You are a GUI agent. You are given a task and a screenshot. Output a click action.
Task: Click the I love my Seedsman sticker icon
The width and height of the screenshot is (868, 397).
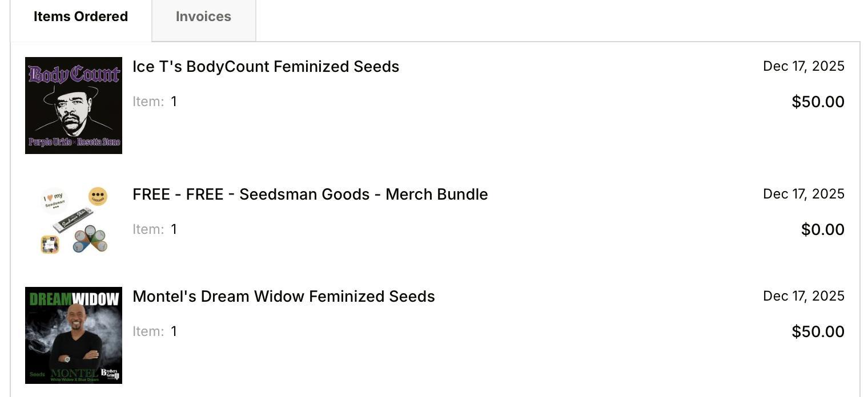(54, 199)
